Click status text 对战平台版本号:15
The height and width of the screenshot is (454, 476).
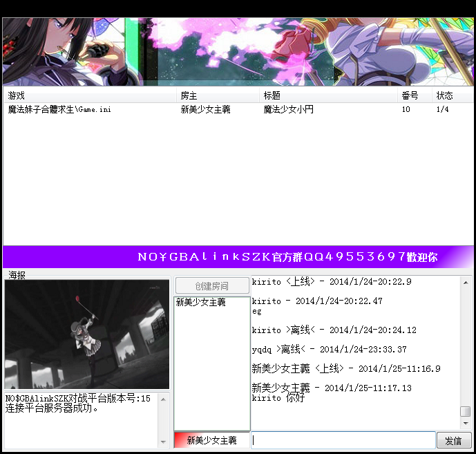tap(110, 398)
